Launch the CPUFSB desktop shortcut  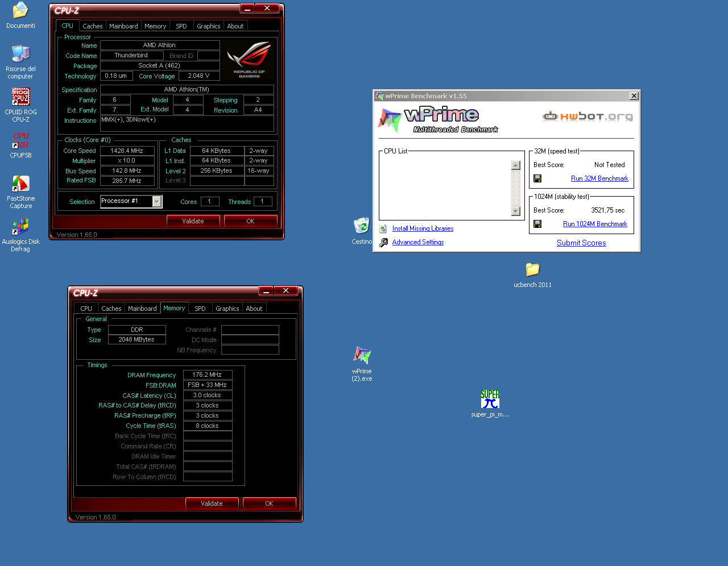point(20,140)
